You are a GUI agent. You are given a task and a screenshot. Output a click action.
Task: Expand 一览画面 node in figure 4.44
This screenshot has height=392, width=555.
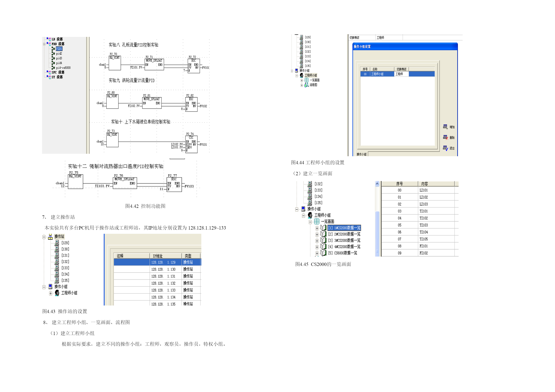(x=302, y=80)
